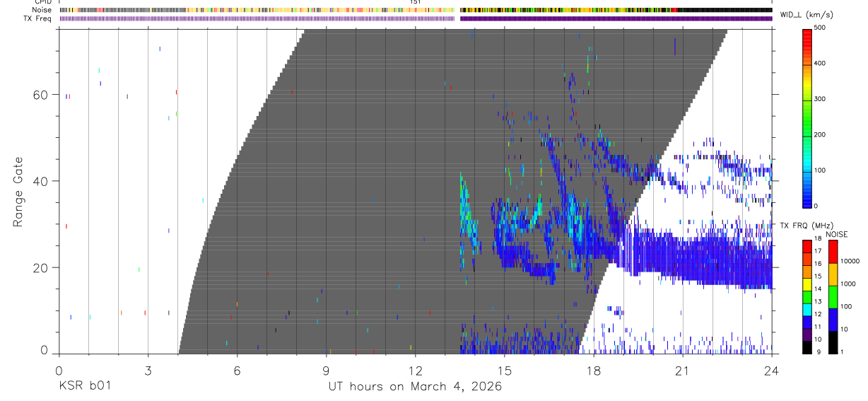Click the 'UT hours on March 4, 2026' axis title
This screenshot has width=868, height=401.
click(x=415, y=386)
